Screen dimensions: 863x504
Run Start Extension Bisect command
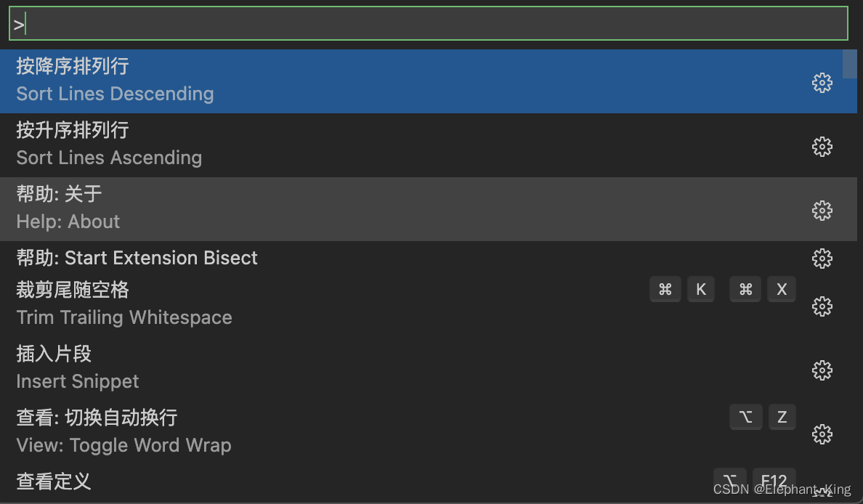291,258
